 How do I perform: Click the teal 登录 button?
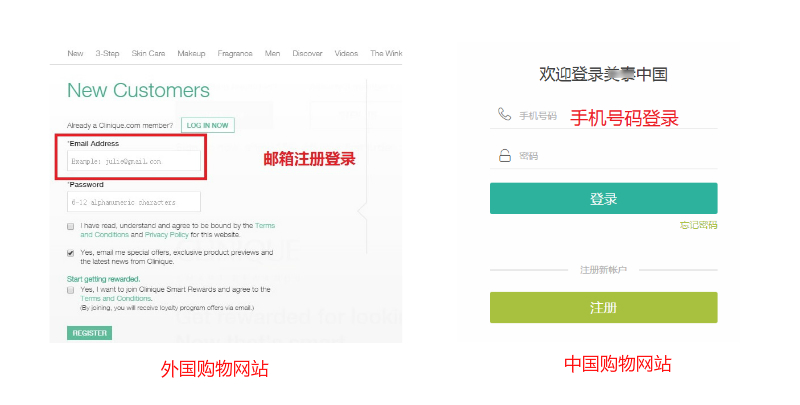click(604, 198)
